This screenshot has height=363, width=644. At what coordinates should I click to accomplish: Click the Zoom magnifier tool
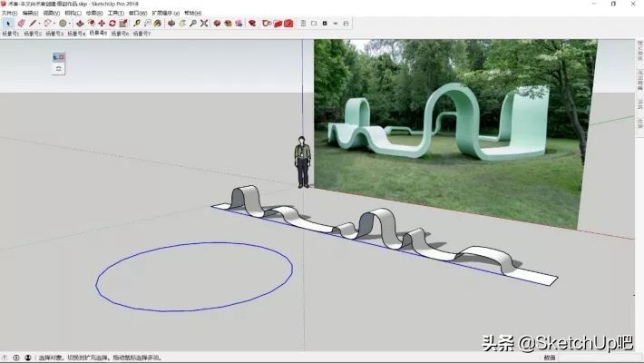191,24
